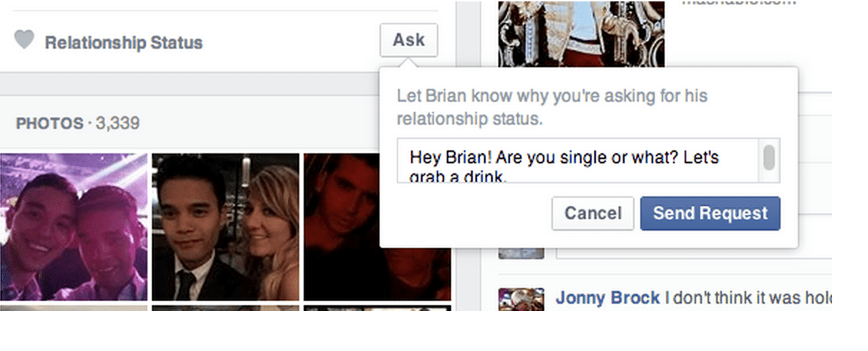This screenshot has width=868, height=351.
Task: Click the popup's upward arrow tip under Ask
Action: point(408,63)
